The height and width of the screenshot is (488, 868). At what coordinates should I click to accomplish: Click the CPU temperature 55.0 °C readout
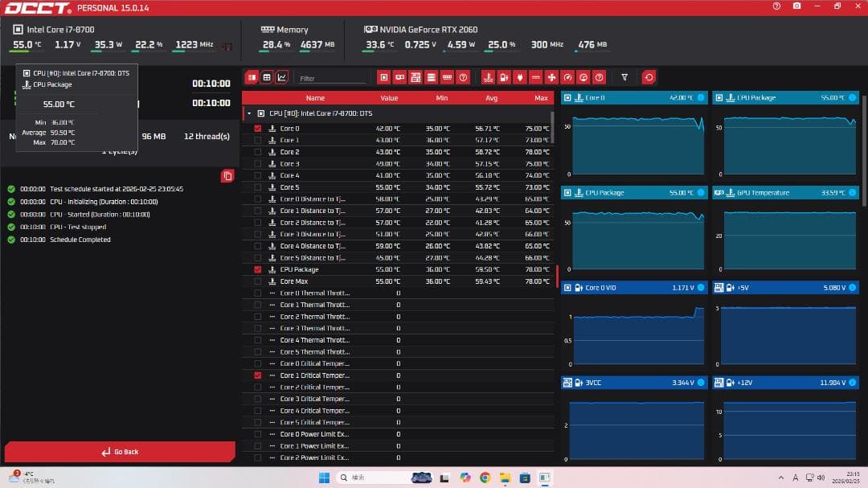(27, 45)
